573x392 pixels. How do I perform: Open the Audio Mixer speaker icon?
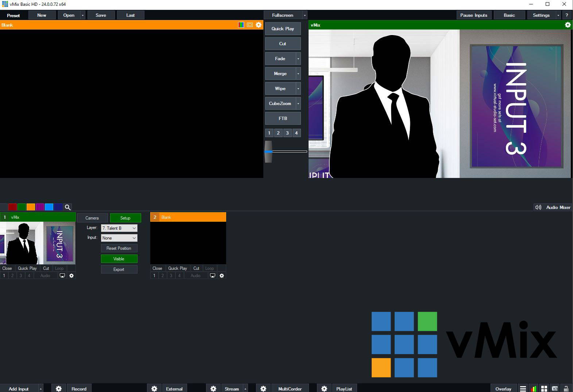[538, 207]
